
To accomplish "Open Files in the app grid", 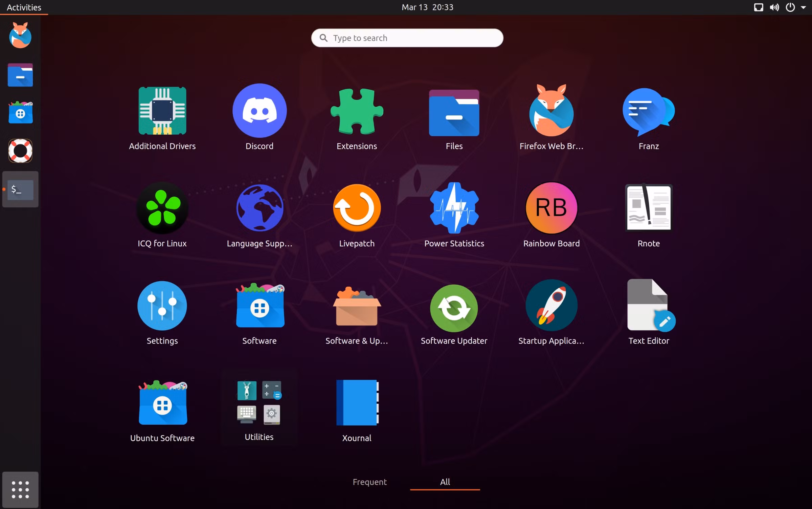I will tap(454, 113).
